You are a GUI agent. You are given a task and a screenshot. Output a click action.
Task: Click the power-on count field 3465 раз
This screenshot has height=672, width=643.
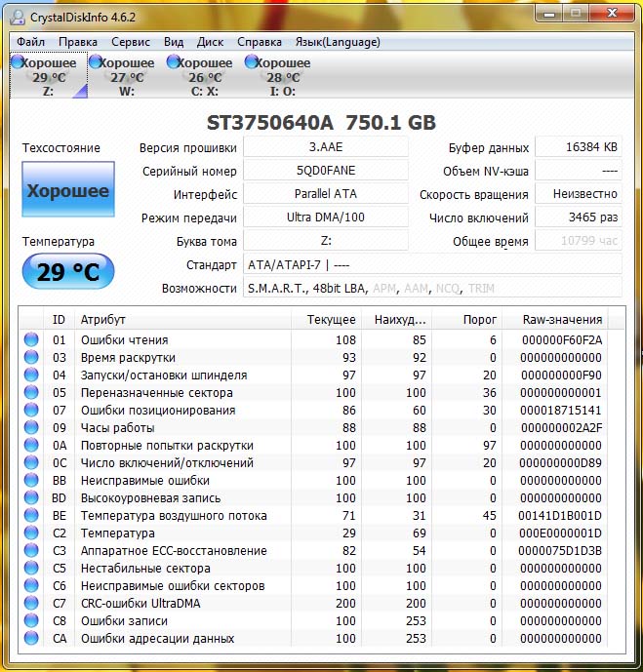579,217
